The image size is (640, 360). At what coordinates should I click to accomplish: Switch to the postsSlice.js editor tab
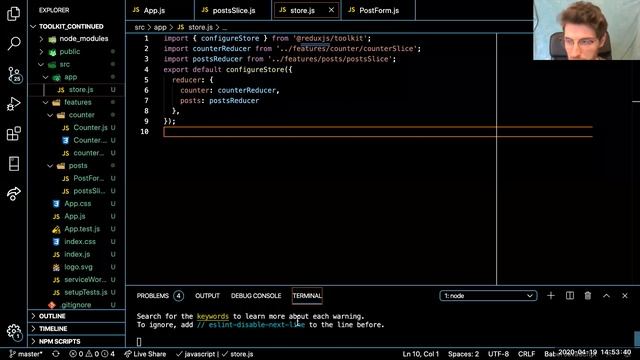[x=233, y=10]
